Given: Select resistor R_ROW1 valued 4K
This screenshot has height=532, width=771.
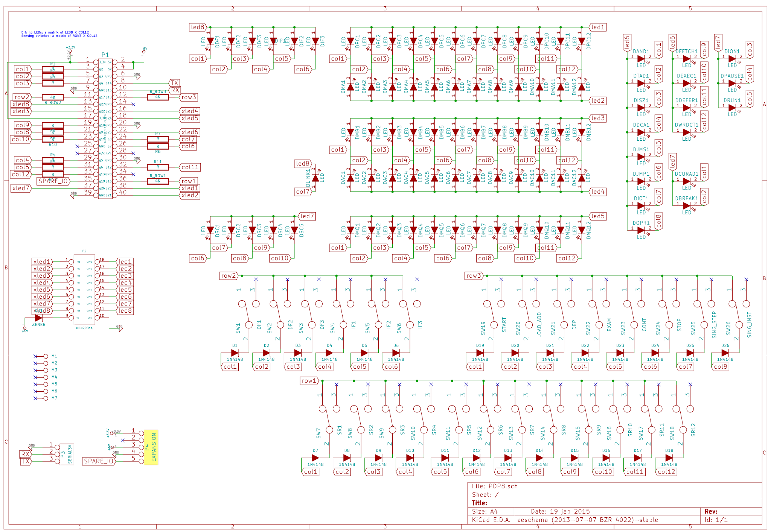Looking at the screenshot, I should tap(158, 181).
